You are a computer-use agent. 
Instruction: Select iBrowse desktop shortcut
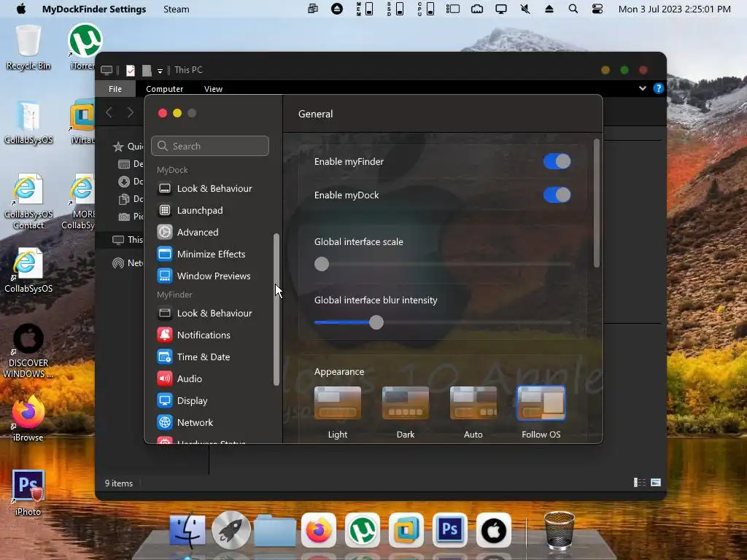coord(28,419)
